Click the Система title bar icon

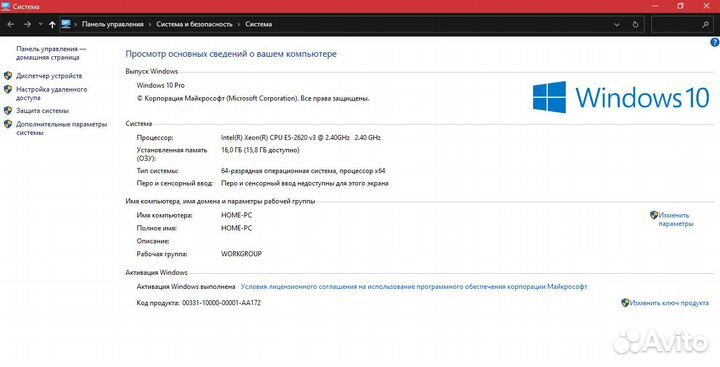click(6, 6)
